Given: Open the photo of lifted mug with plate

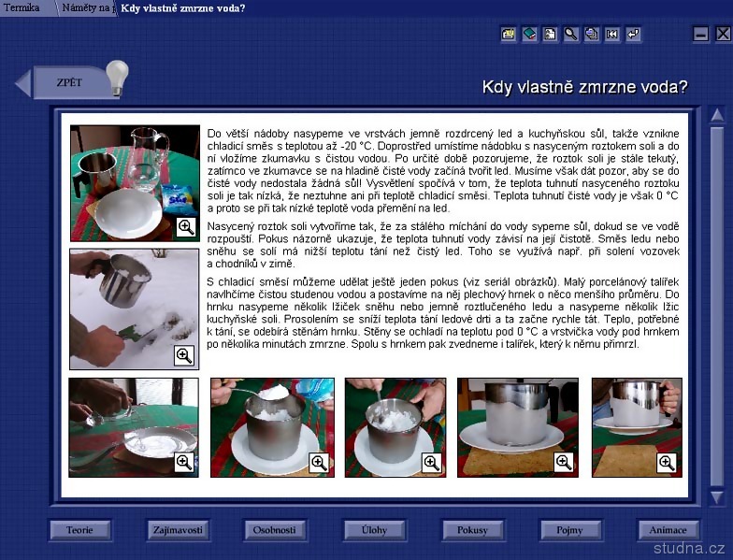Looking at the screenshot, I should point(638,428).
